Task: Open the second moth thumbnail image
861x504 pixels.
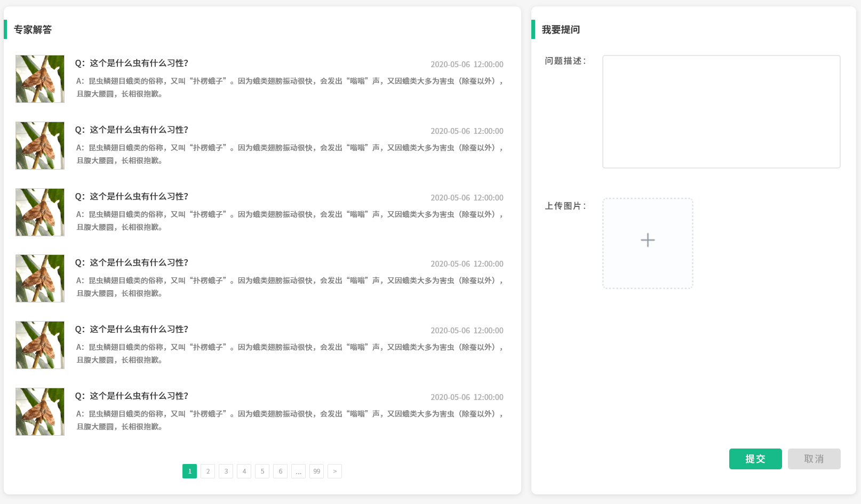Action: click(40, 146)
